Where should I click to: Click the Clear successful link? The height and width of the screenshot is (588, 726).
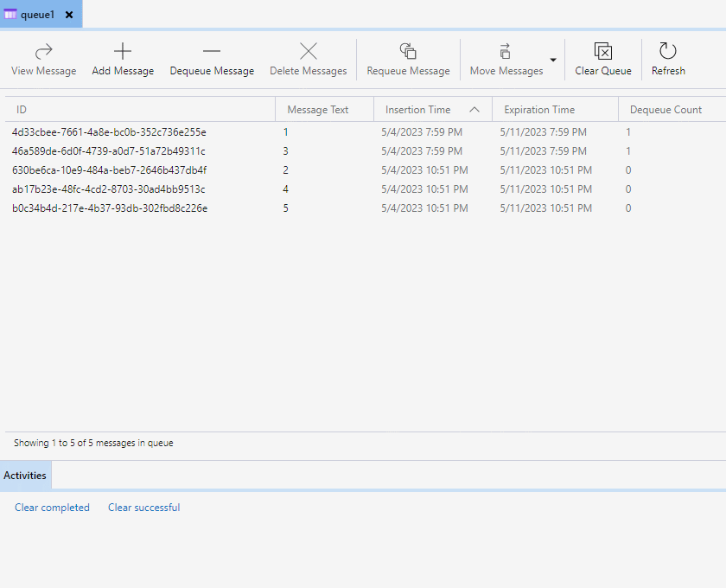click(x=143, y=508)
